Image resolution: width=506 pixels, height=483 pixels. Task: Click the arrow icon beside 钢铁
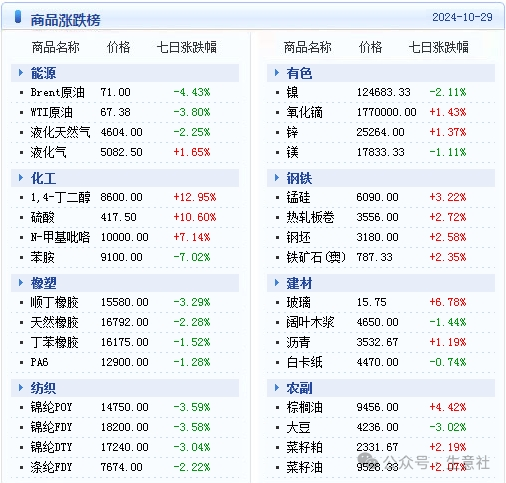tap(277, 178)
